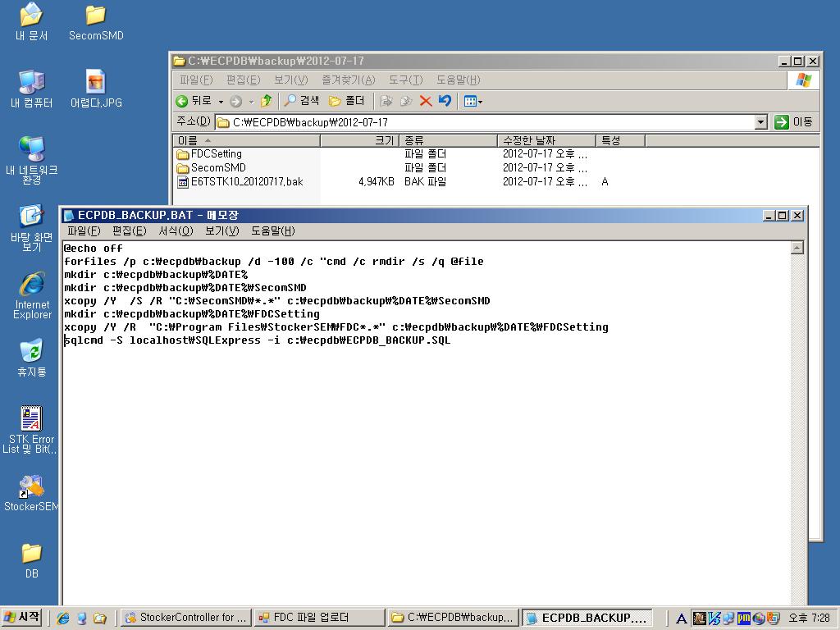Switch to FDC 파일 업로더 taskbar button
The width and height of the screenshot is (840, 630).
(x=319, y=618)
